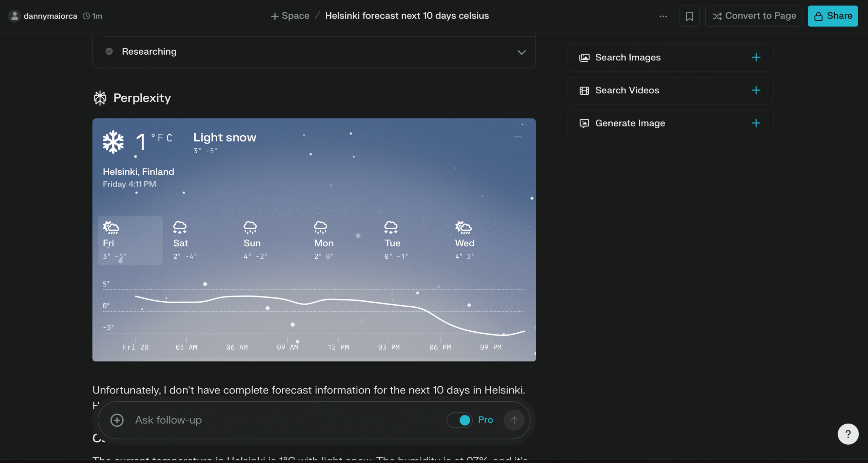
Task: Add Generate Image with its plus icon
Action: [756, 123]
